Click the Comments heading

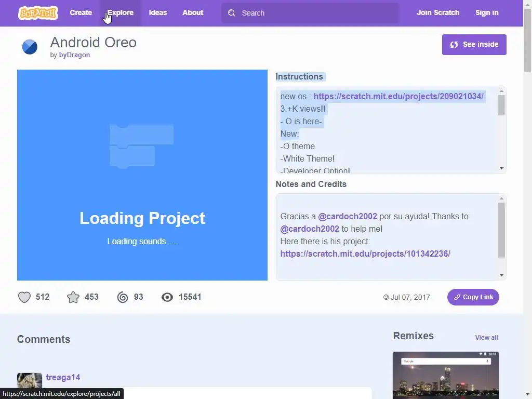point(44,339)
